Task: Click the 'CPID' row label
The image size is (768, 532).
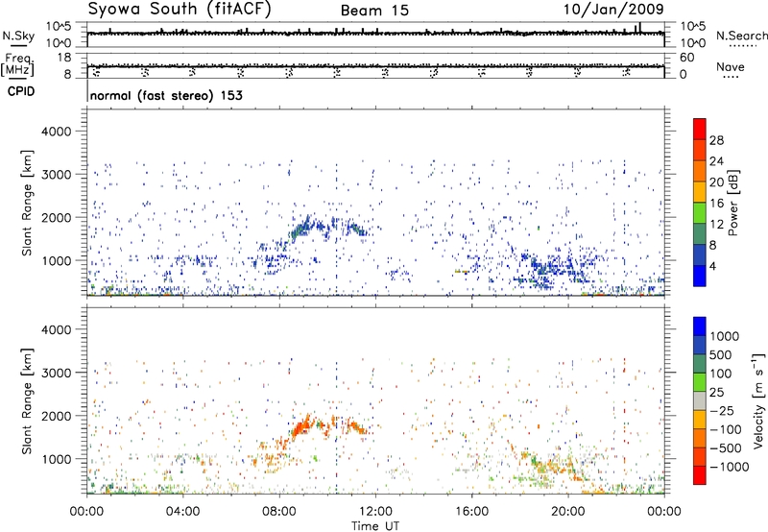Action: tap(21, 91)
